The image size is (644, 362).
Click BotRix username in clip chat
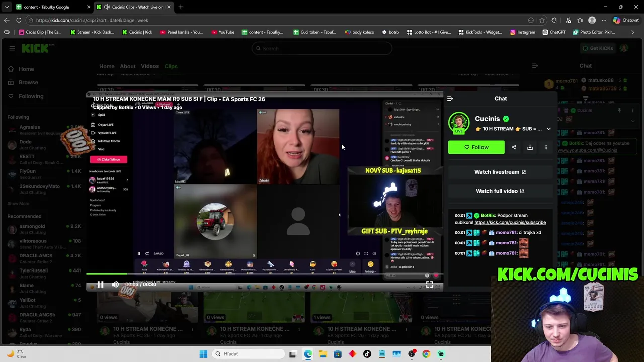point(488,215)
